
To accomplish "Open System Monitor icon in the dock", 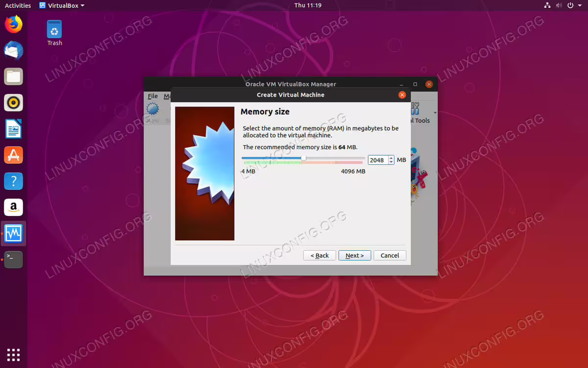I will [x=14, y=233].
